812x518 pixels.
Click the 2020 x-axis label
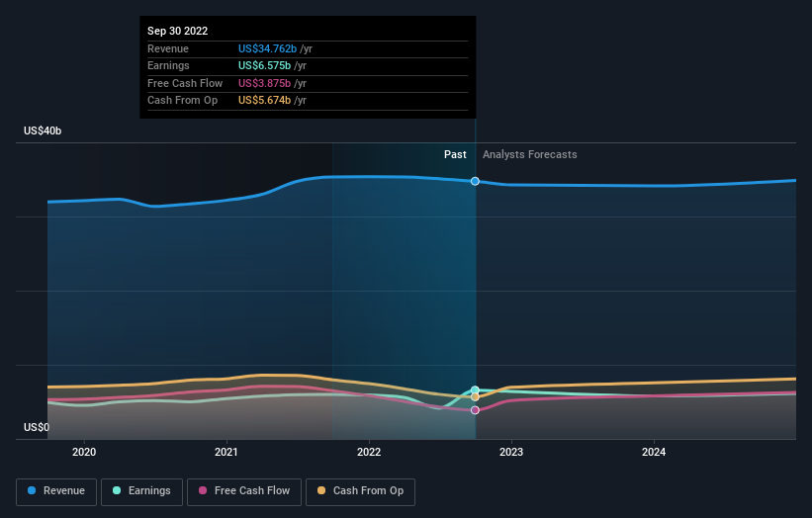pyautogui.click(x=84, y=453)
